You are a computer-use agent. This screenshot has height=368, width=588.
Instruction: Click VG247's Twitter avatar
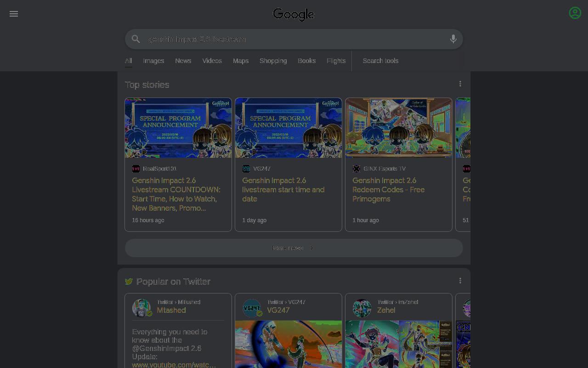coord(252,308)
